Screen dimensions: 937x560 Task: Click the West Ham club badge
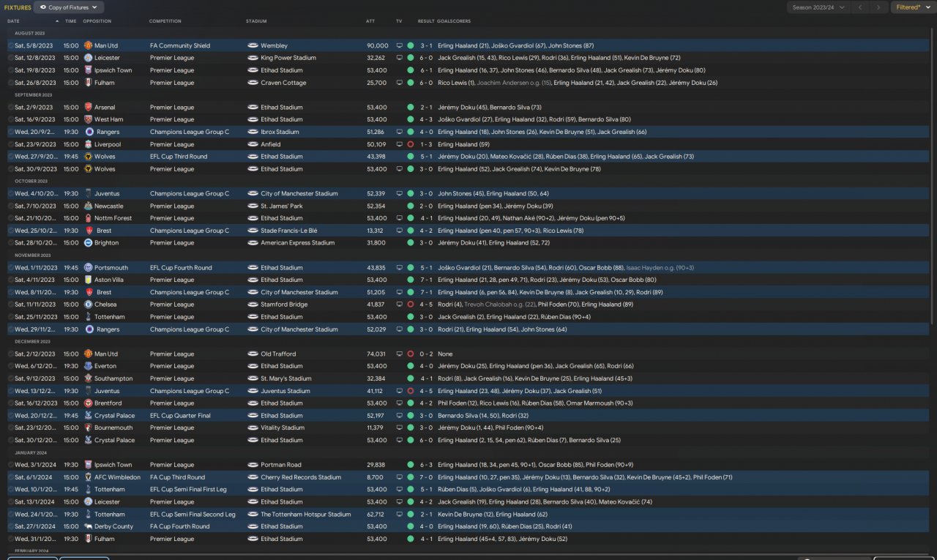coord(88,119)
